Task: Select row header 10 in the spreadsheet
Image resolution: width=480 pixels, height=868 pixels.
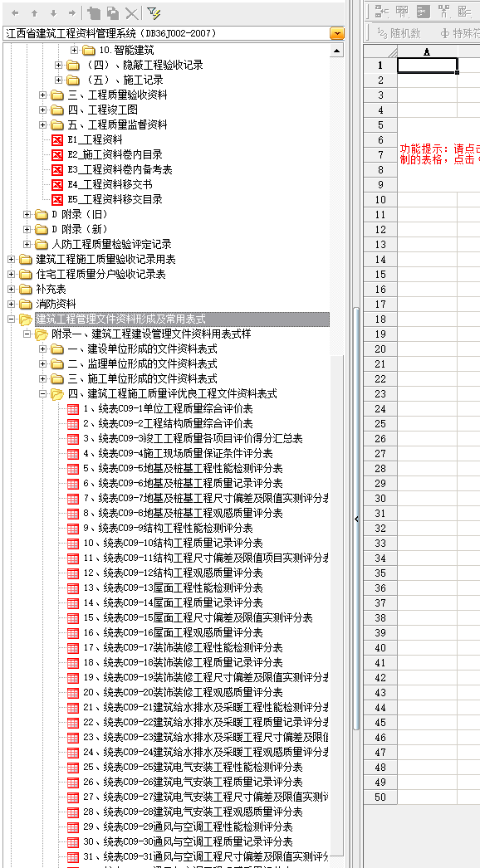Action: coord(380,200)
